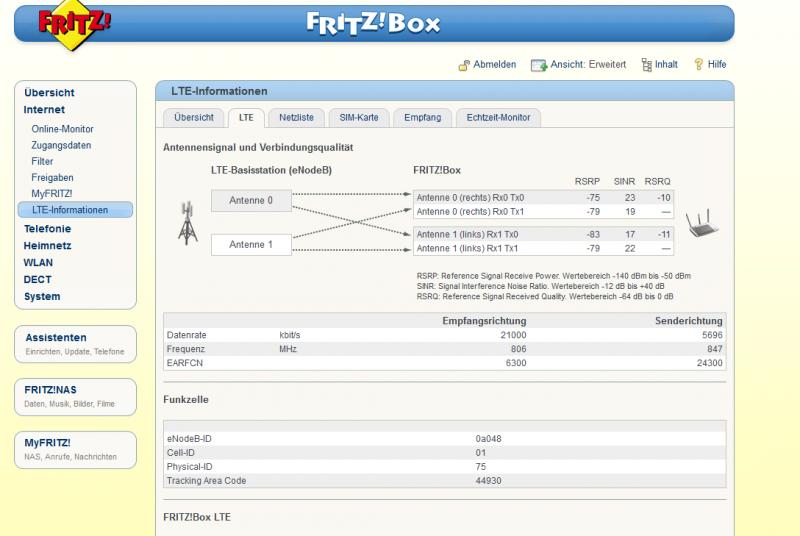Click row Antenne 1 (links) Rx1 Tx0
Viewport: 800px width, 536px height.
[543, 235]
